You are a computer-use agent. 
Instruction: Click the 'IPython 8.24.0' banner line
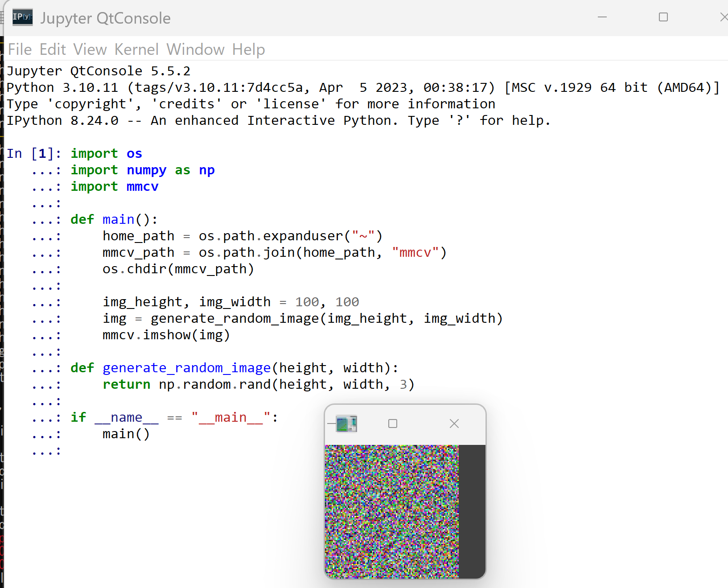(279, 121)
